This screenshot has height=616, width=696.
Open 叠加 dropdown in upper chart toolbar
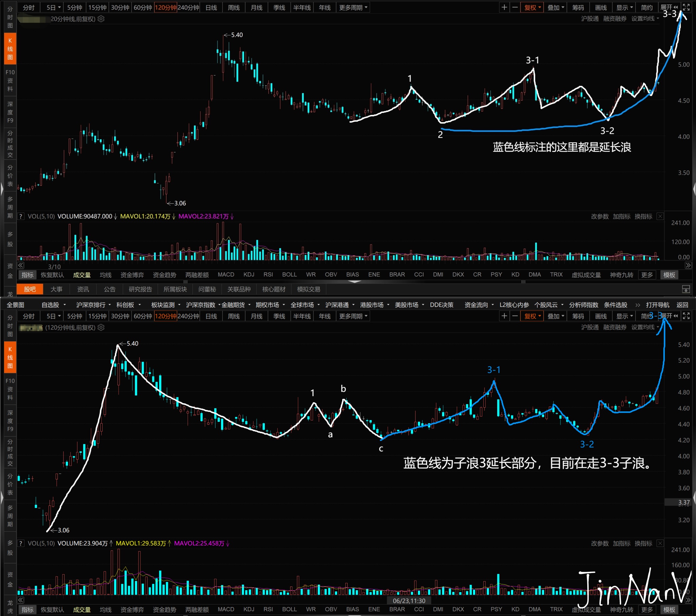[555, 7]
